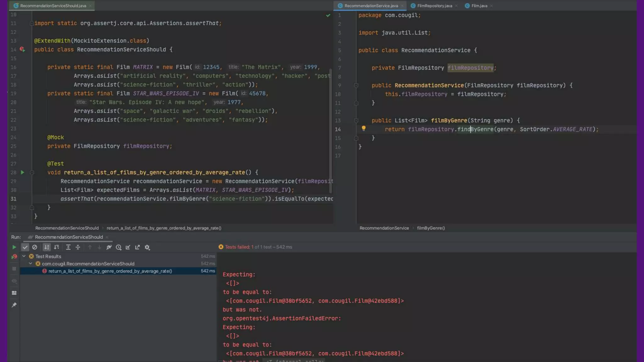Click filmByGenre() in right breadcrumb bar

tap(430, 228)
